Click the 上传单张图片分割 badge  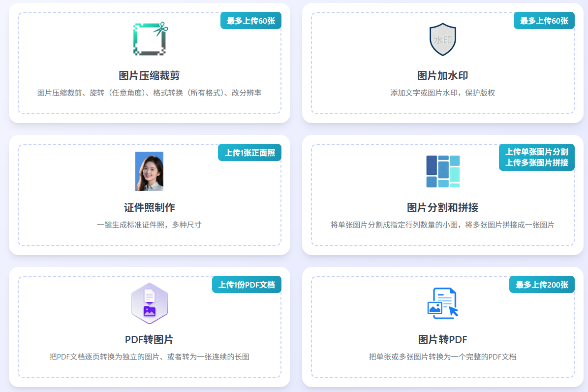[x=536, y=152]
